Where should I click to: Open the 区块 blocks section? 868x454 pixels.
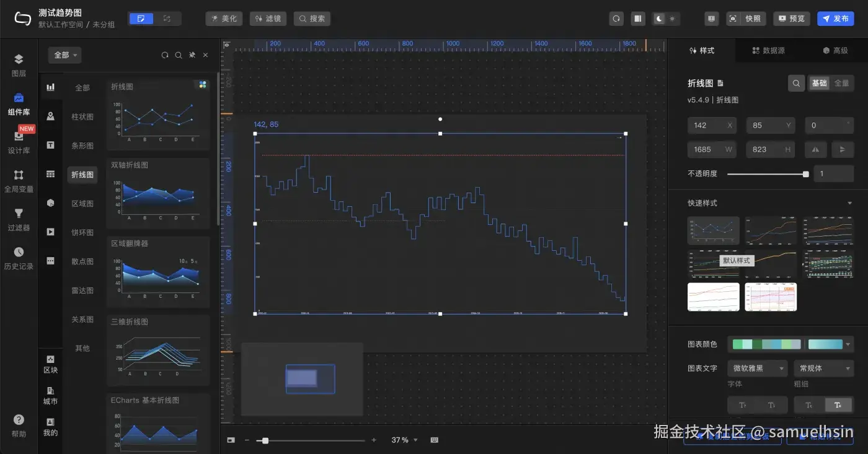click(50, 364)
